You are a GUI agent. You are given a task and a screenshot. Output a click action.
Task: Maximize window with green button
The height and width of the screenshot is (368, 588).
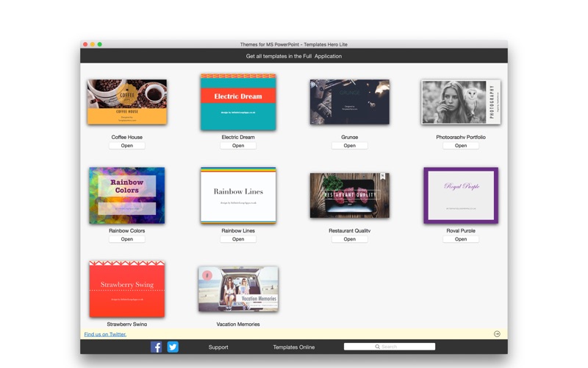pos(100,44)
